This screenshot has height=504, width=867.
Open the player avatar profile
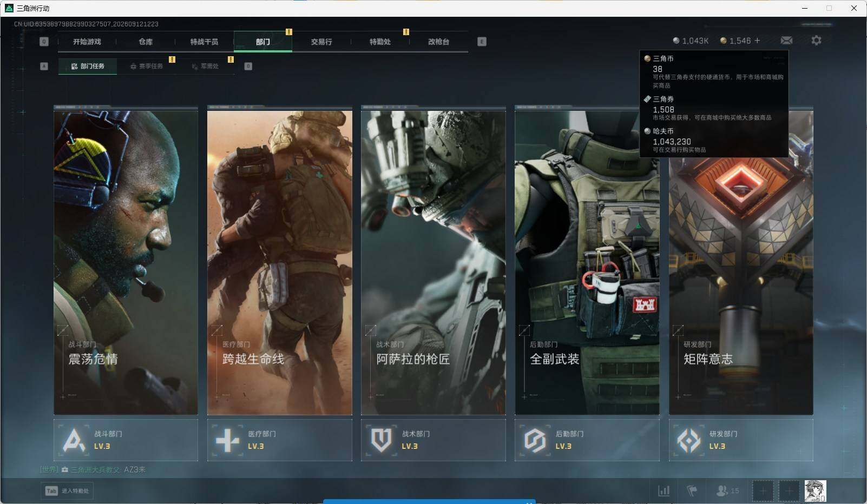815,491
